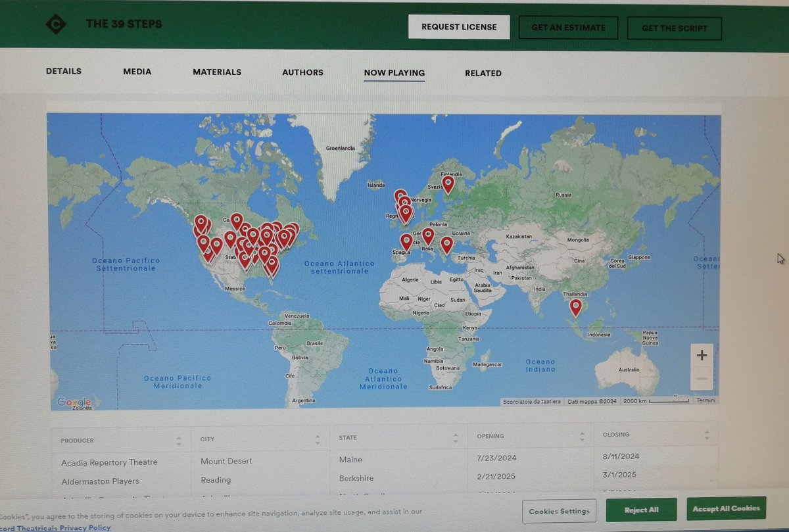Click The 39 Steps title
Screen dimensions: 789x532
click(124, 24)
